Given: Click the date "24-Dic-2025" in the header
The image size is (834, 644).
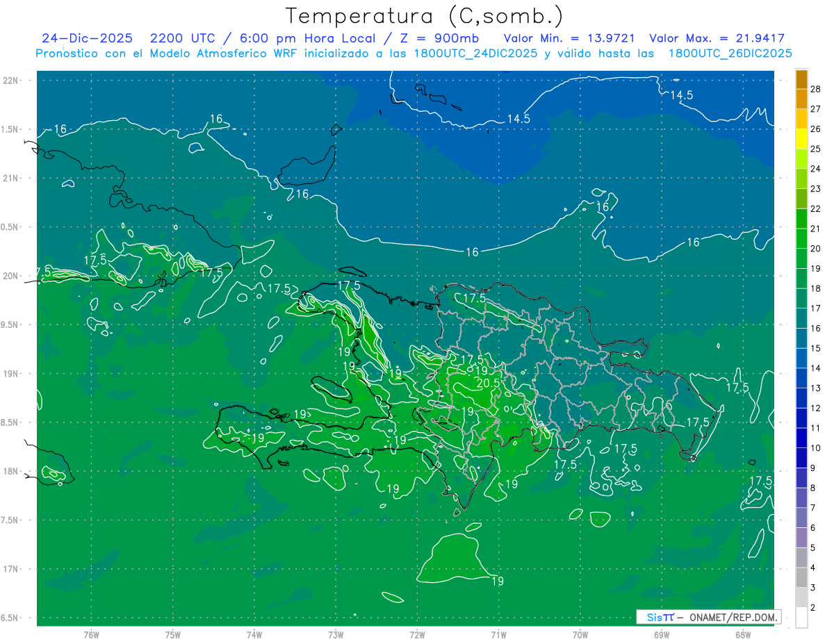Looking at the screenshot, I should pos(87,38).
